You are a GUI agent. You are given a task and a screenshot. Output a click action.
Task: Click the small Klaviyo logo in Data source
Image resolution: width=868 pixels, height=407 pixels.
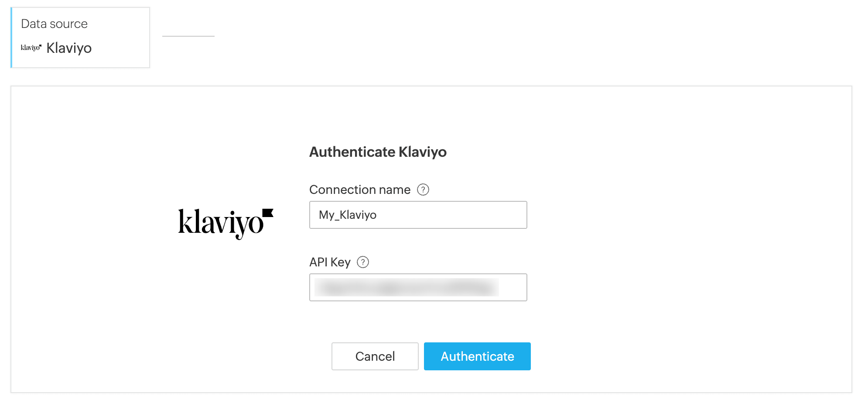(x=31, y=48)
